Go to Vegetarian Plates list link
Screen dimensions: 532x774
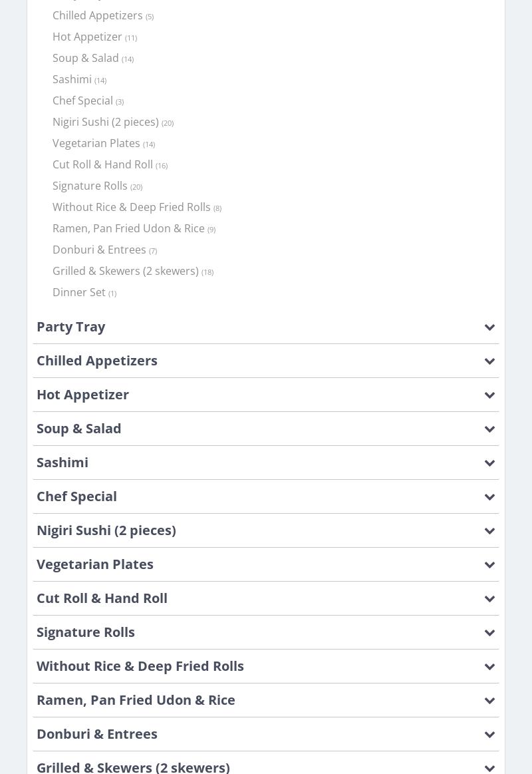coord(96,143)
